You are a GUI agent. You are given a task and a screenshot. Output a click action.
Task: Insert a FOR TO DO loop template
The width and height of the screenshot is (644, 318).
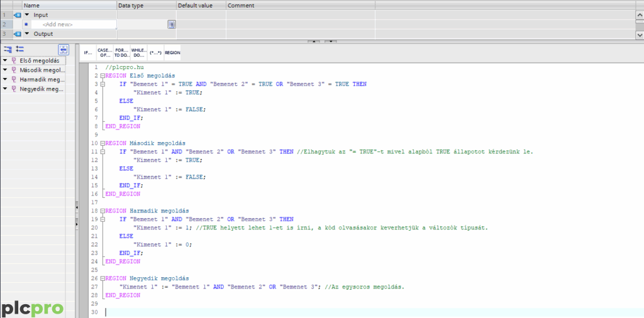pyautogui.click(x=121, y=53)
